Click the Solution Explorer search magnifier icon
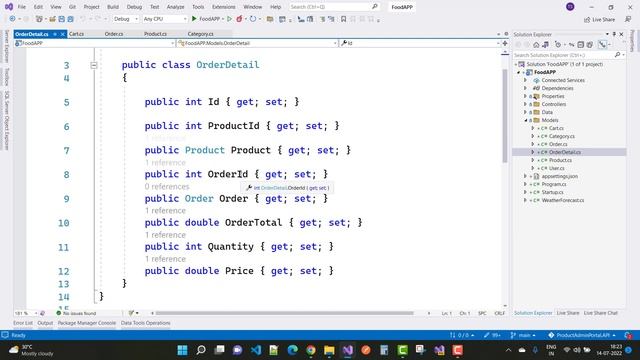The height and width of the screenshot is (360, 640). 617,55
